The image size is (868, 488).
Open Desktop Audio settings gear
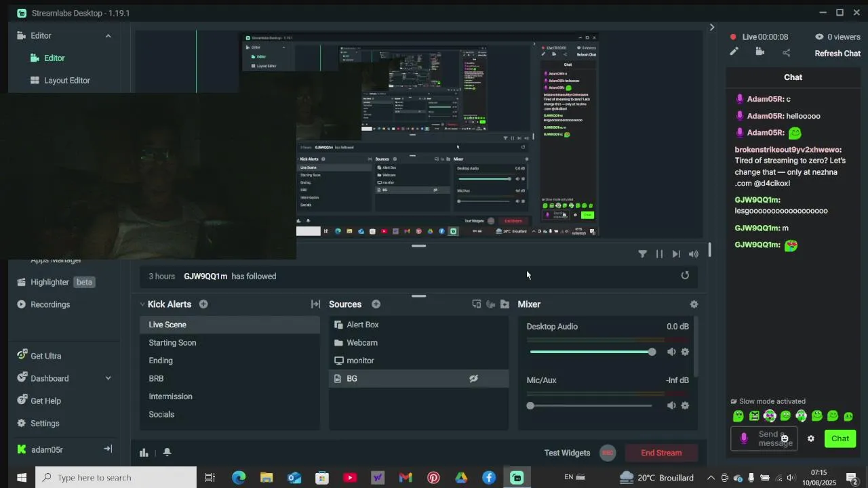[x=685, y=352]
